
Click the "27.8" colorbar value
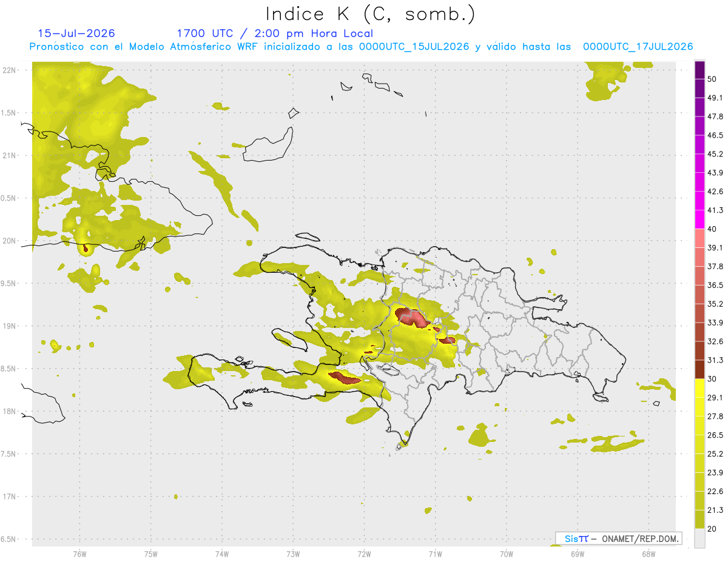716,416
